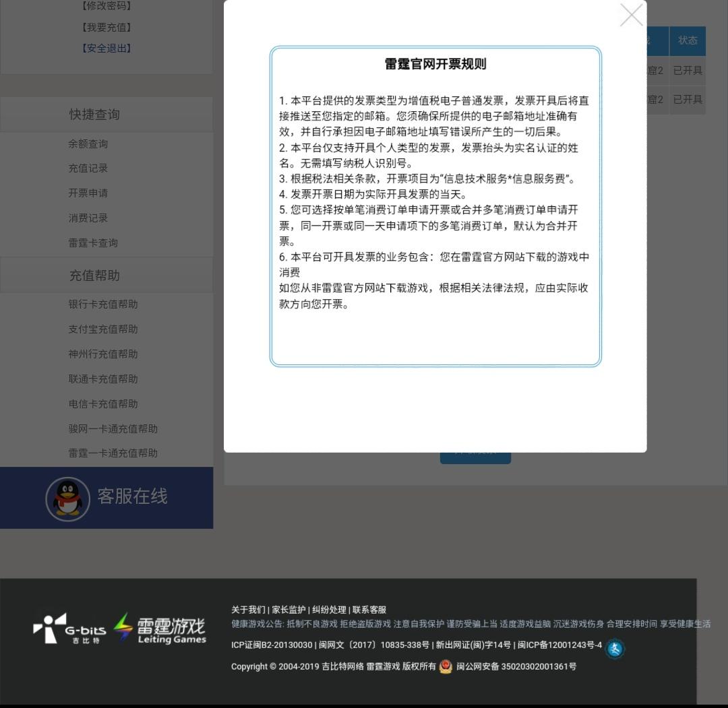728x708 pixels.
Task: Open 联通卡充值帮助
Action: [103, 379]
